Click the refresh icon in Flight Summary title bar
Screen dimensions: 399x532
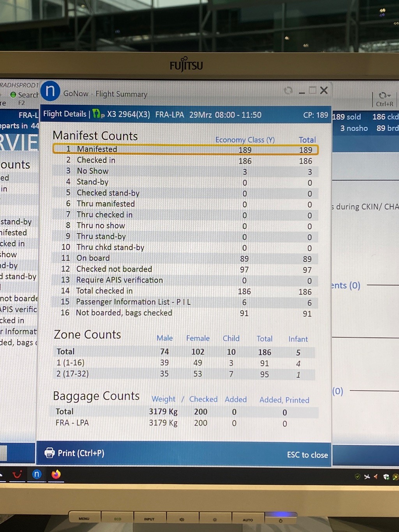pyautogui.click(x=288, y=91)
